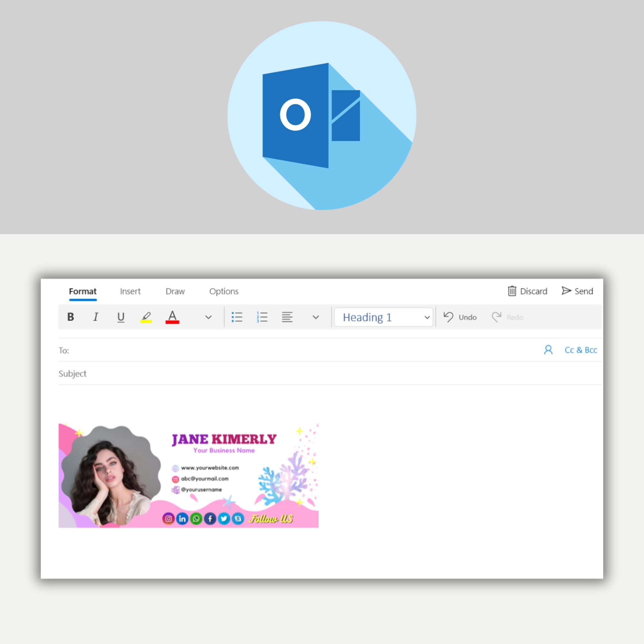Image resolution: width=644 pixels, height=644 pixels.
Task: Toggle bold formatting
Action: coord(70,317)
